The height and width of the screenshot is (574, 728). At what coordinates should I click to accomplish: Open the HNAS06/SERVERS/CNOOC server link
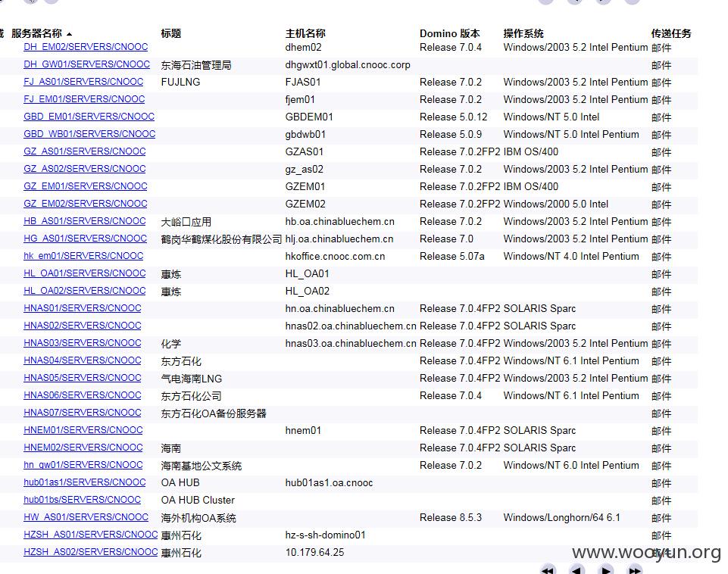pos(83,395)
